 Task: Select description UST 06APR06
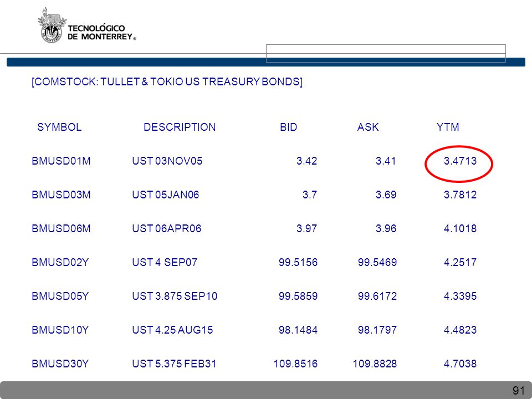coord(167,228)
